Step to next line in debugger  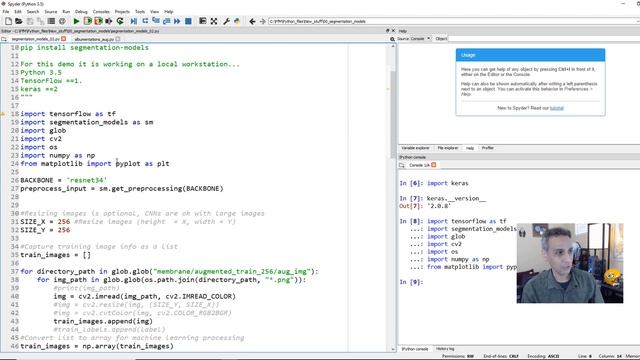pyautogui.click(x=145, y=21)
